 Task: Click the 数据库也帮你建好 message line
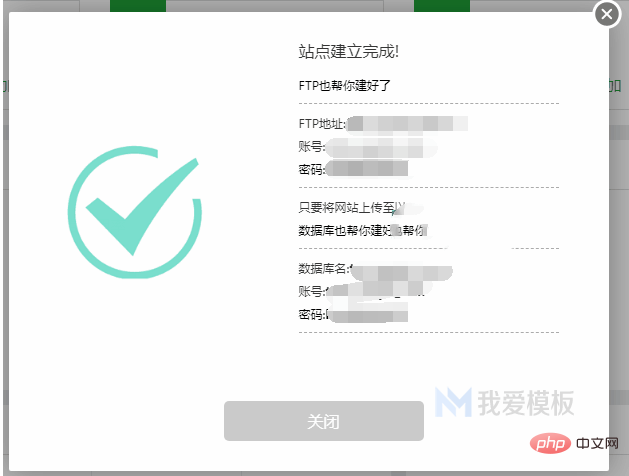tap(347, 231)
